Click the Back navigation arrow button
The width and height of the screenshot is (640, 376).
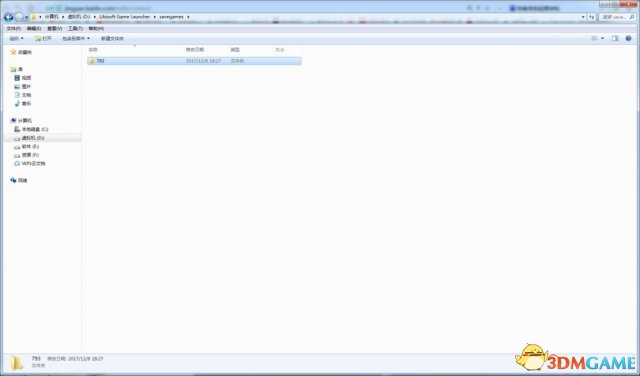8,17
